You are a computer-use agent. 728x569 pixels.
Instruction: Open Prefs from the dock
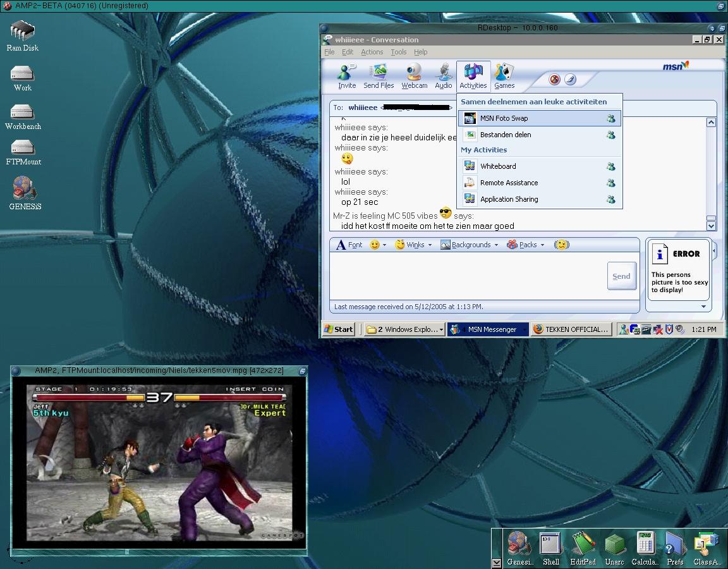(x=675, y=548)
